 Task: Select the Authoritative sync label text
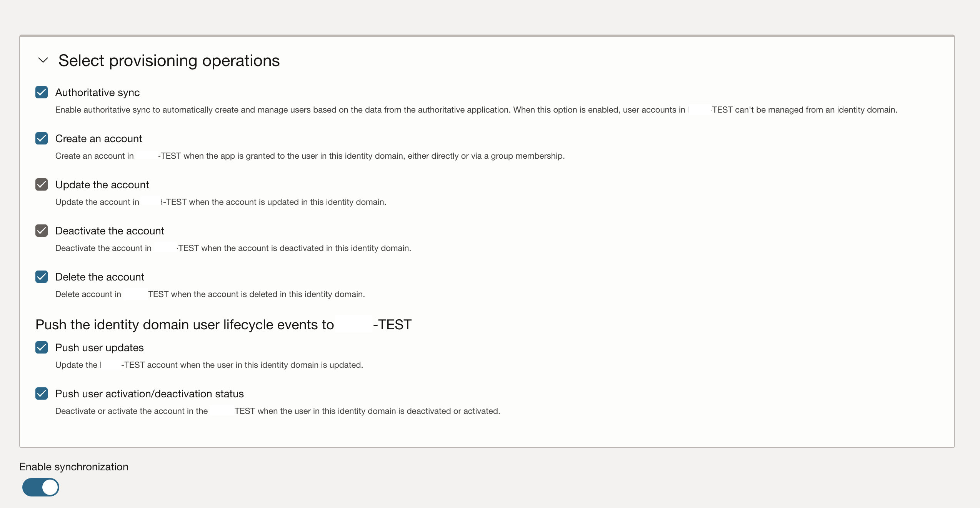(98, 92)
